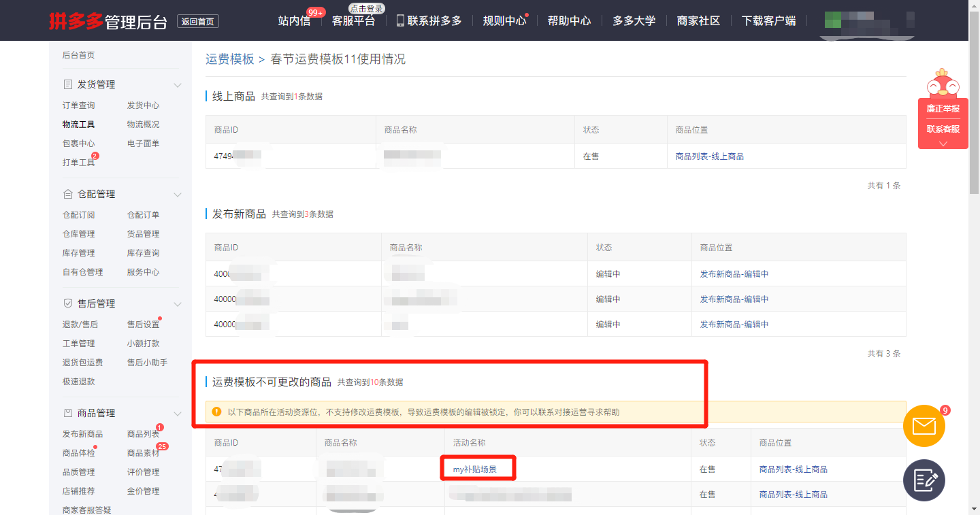Click 廉正举报 in red side panel
980x515 pixels.
[x=943, y=109]
